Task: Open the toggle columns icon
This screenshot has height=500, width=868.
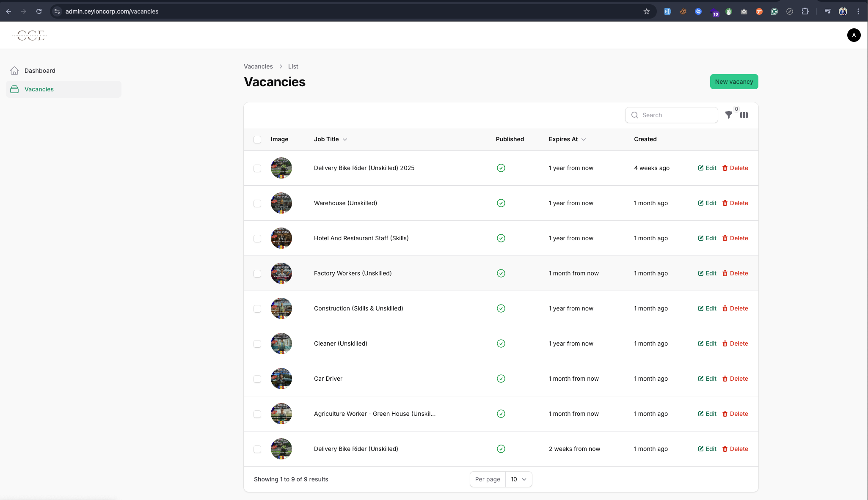Action: 744,115
